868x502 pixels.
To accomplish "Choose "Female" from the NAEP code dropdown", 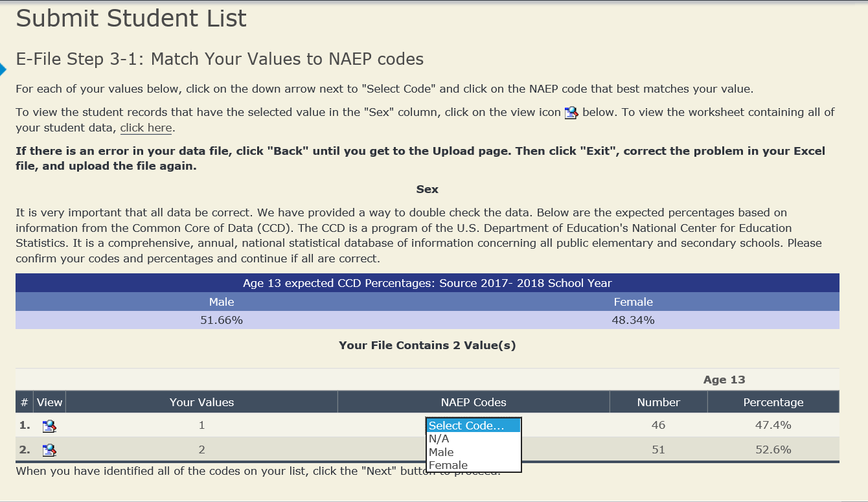I will (x=448, y=465).
